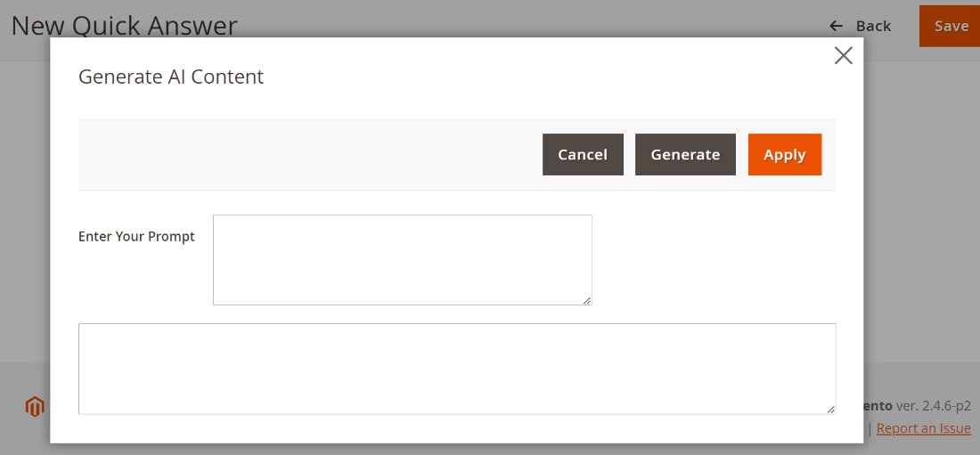Click the white space right of the prompt box
980x455 pixels.
tap(713, 259)
